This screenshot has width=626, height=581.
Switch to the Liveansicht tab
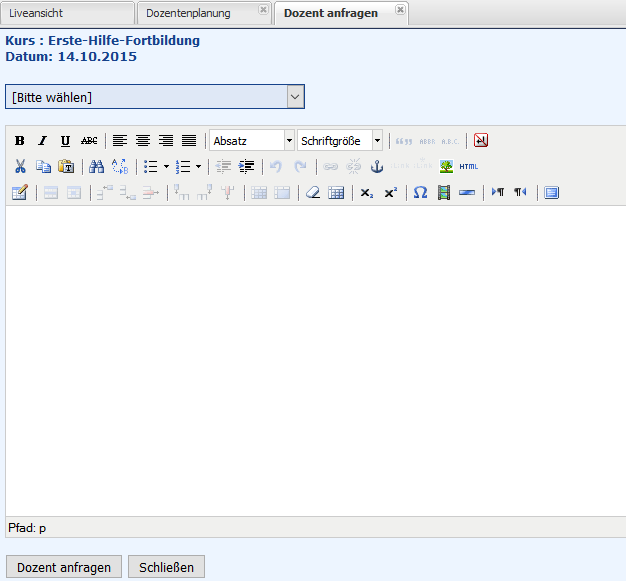tap(67, 13)
